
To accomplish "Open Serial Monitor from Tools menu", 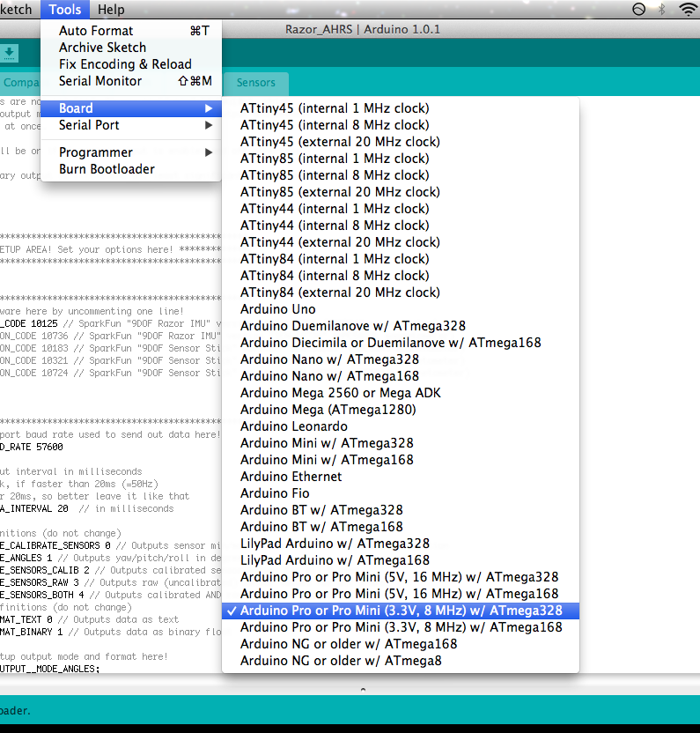I will tap(131, 81).
